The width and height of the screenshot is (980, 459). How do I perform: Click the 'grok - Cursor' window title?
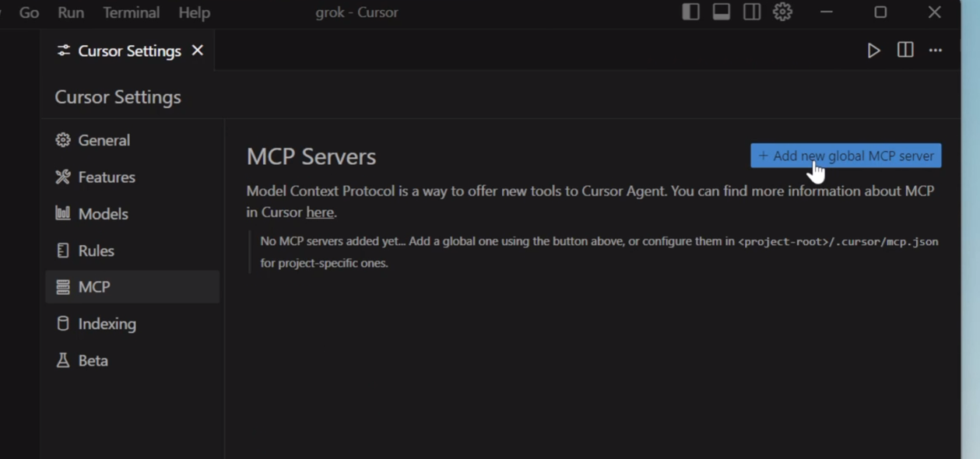point(357,12)
